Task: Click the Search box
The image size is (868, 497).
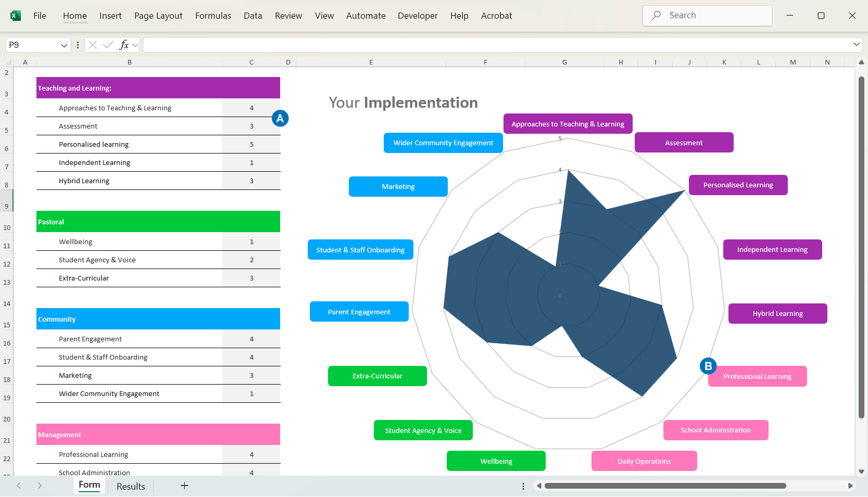Action: click(x=707, y=16)
